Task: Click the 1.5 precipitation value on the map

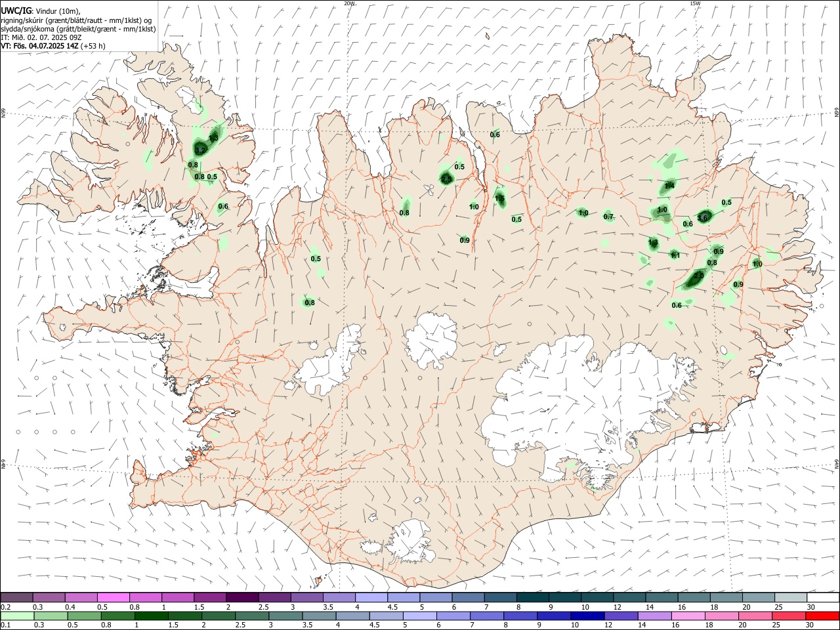Action: [x=499, y=198]
